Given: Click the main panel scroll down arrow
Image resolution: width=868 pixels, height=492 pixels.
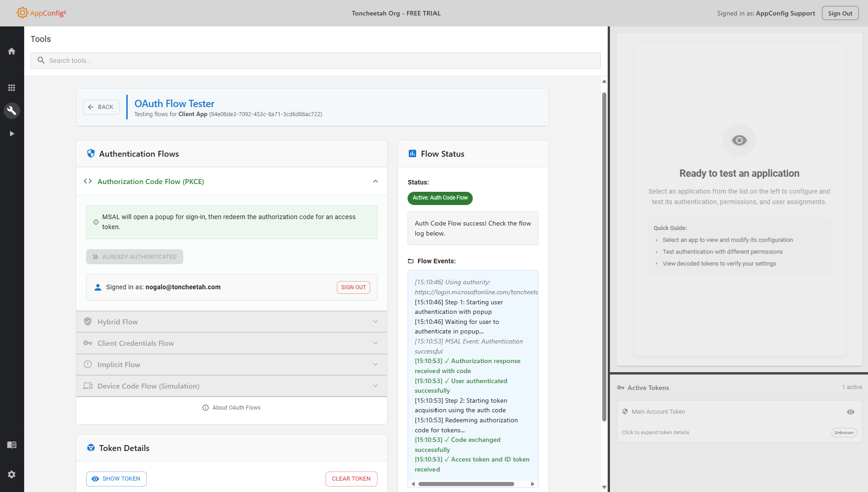Looking at the screenshot, I should click(x=604, y=487).
